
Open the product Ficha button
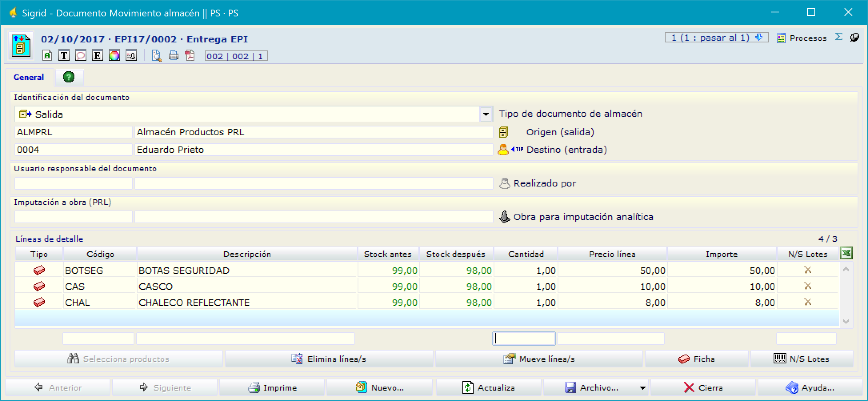[696, 359]
